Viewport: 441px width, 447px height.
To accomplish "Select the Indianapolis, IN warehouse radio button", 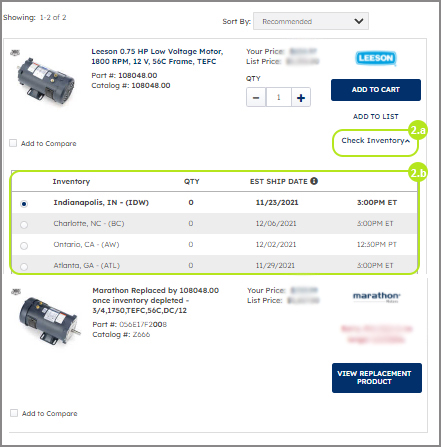I will (24, 204).
